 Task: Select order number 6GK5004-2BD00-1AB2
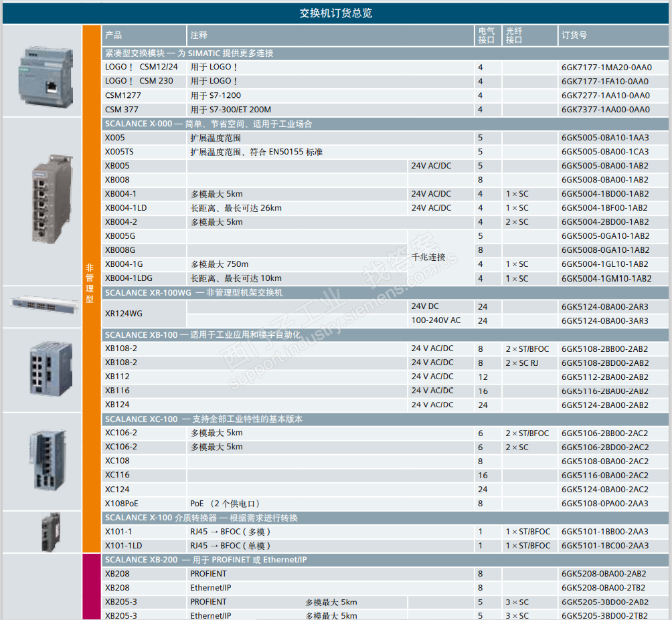pyautogui.click(x=605, y=222)
